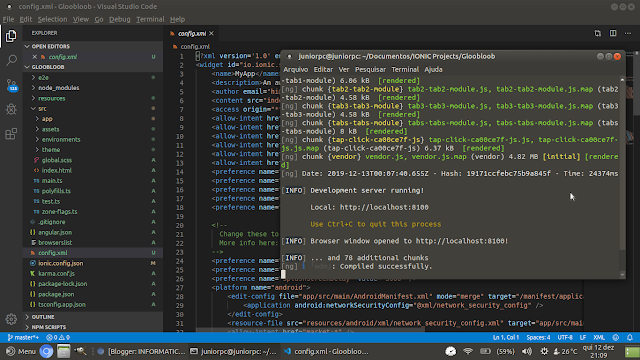640x360 pixels.
Task: Open Pesquisar menu in terminal window
Action: click(370, 69)
